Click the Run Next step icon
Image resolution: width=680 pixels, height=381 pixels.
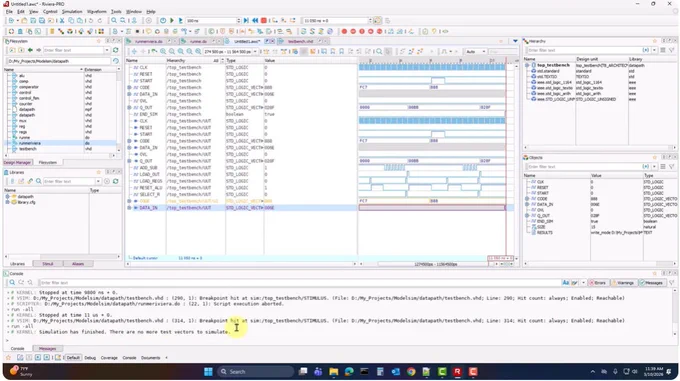coord(246,20)
